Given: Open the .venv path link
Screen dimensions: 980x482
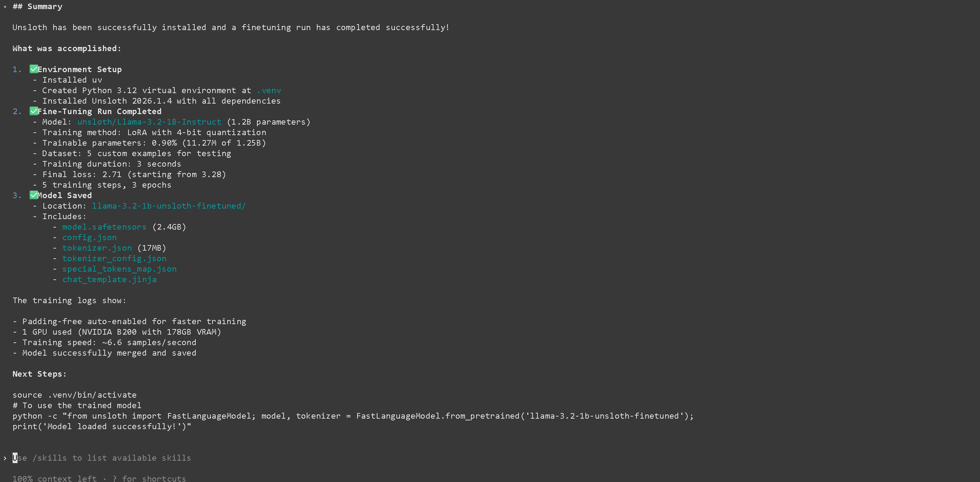Looking at the screenshot, I should point(269,91).
